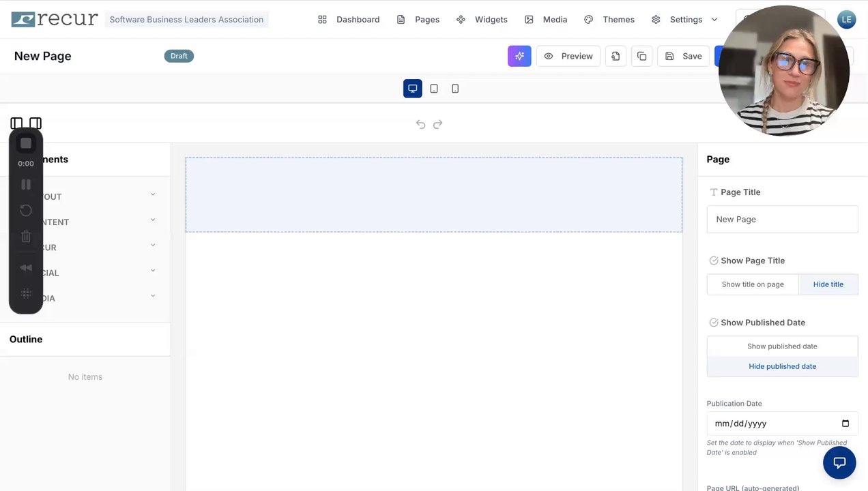
Task: Click the Widgets icon in navbar
Action: (x=461, y=19)
